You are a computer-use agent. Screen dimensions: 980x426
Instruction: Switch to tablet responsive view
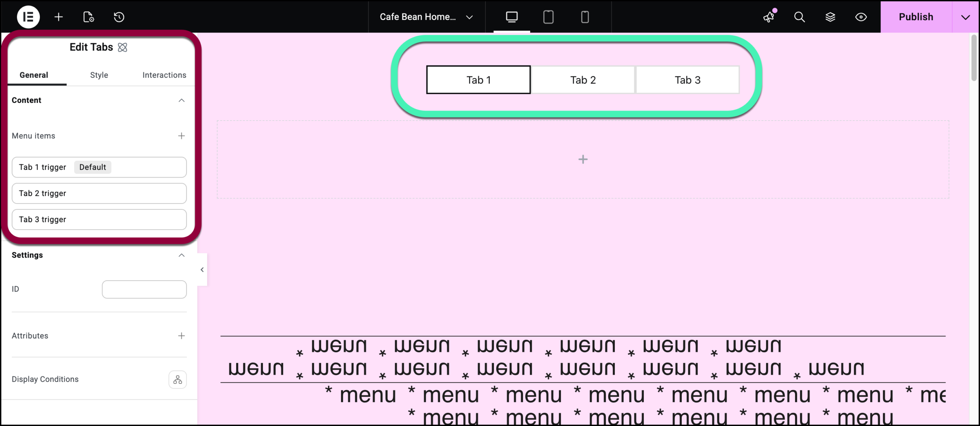pos(548,17)
